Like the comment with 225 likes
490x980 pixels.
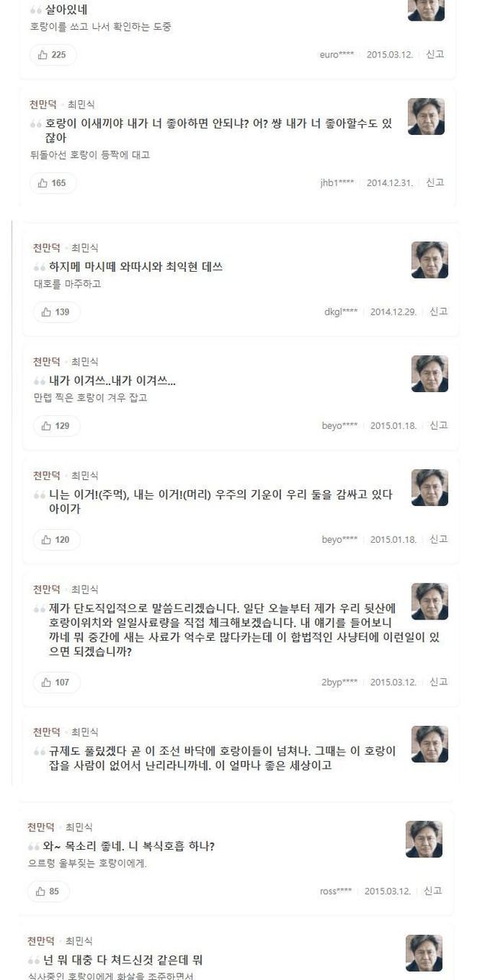52,54
